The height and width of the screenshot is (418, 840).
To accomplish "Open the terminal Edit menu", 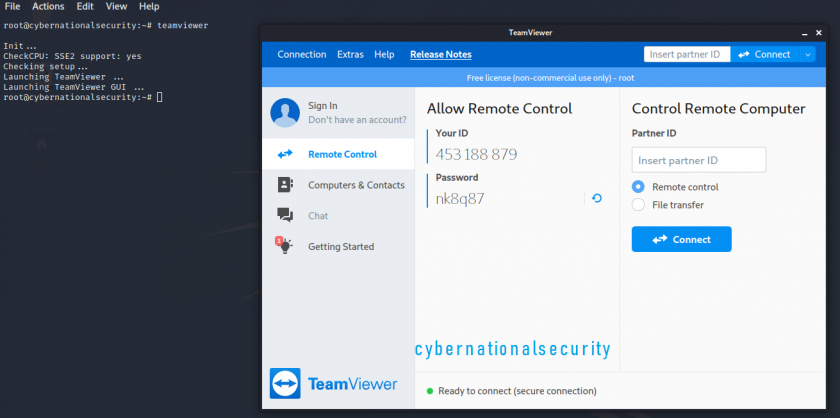I will 85,6.
